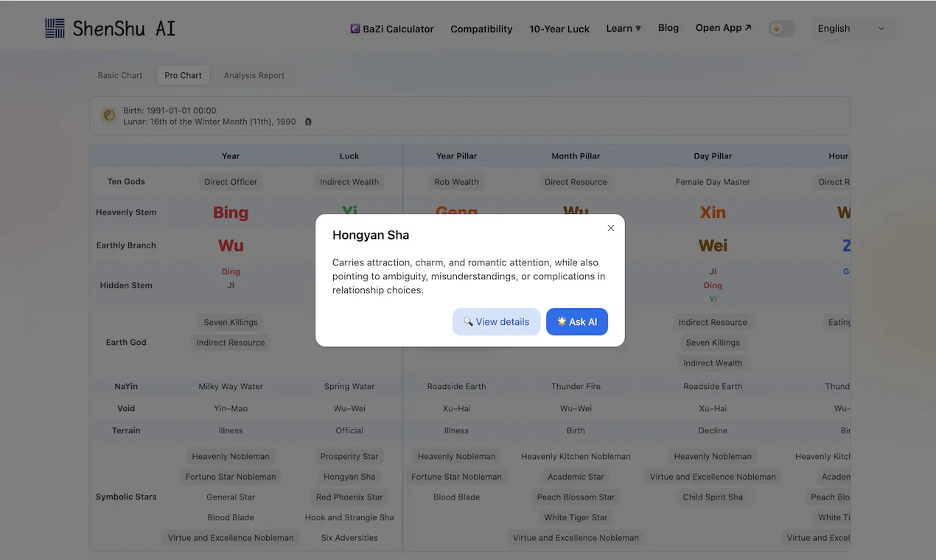Click the Yin–Mao void value
Image resolution: width=936 pixels, height=560 pixels.
point(231,408)
